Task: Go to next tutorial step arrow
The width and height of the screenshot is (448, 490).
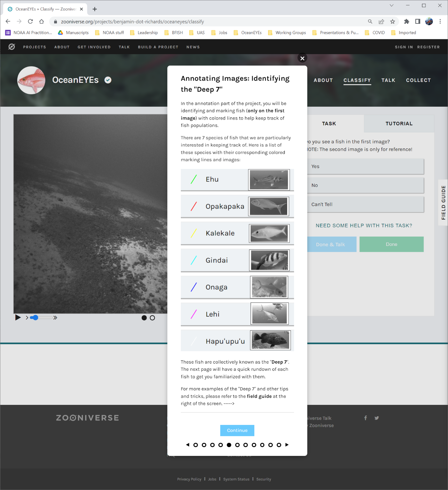Action: [x=287, y=445]
